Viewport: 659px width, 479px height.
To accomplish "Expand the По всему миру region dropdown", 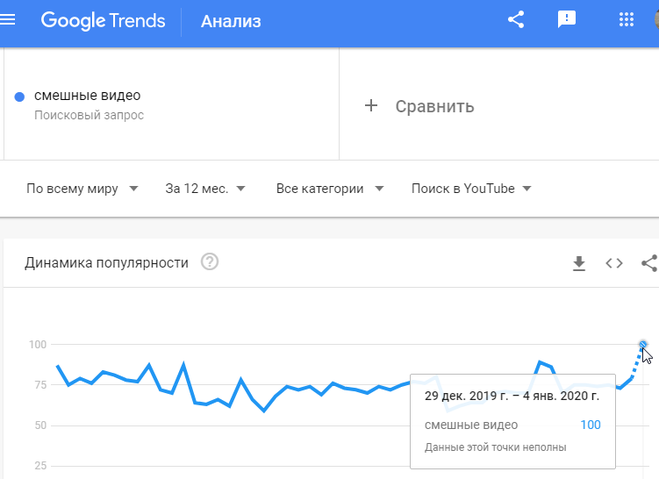I will (x=82, y=189).
